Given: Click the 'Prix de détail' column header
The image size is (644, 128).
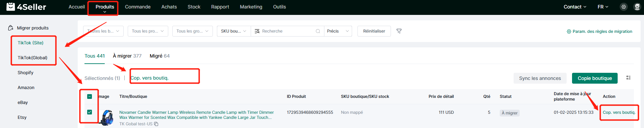Looking at the screenshot, I should (x=441, y=97).
